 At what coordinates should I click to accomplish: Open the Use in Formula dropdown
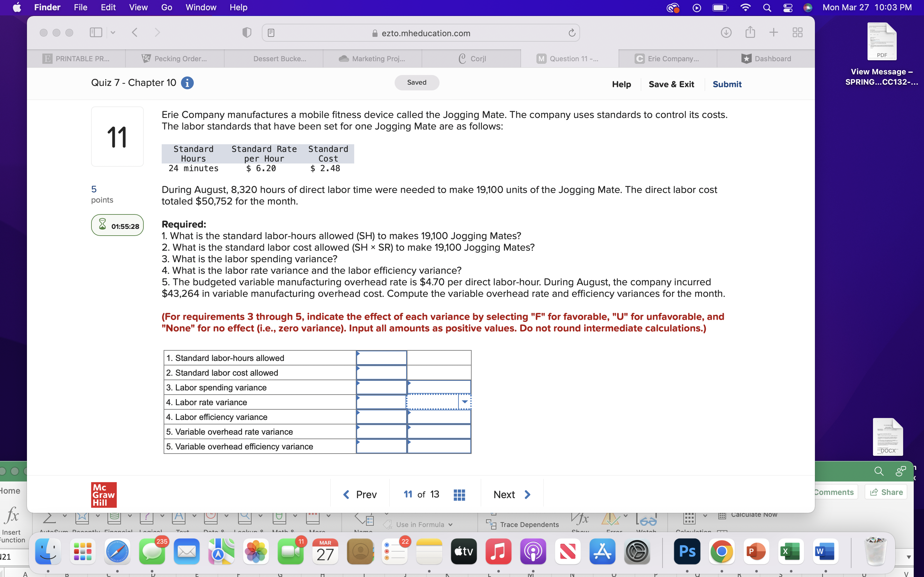coord(423,524)
